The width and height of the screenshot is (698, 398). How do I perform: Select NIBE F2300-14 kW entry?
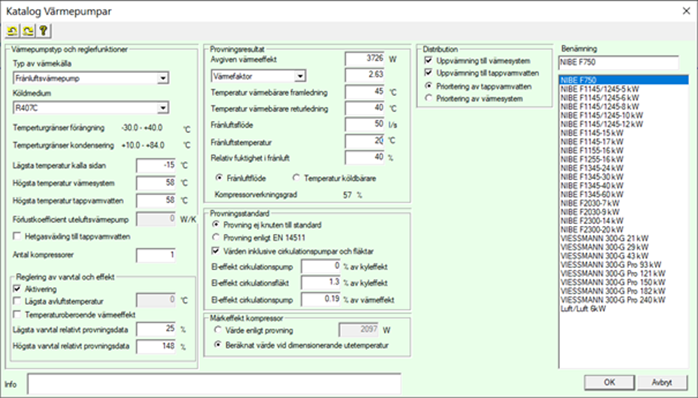pos(623,221)
